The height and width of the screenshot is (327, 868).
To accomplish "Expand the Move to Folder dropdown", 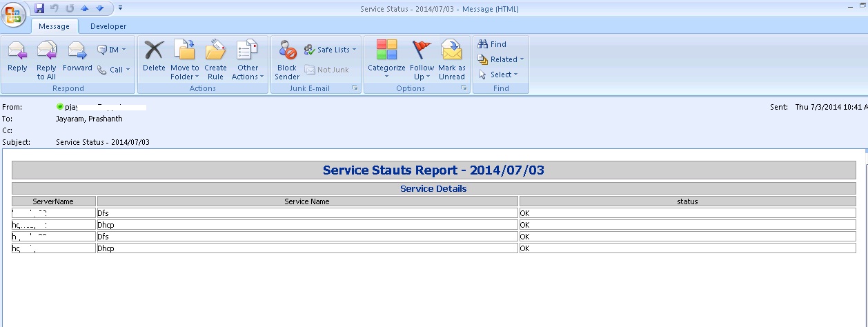I will pos(184,72).
